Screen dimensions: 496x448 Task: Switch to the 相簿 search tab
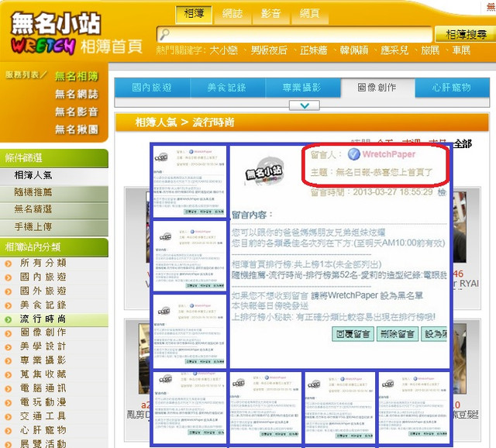tap(194, 15)
